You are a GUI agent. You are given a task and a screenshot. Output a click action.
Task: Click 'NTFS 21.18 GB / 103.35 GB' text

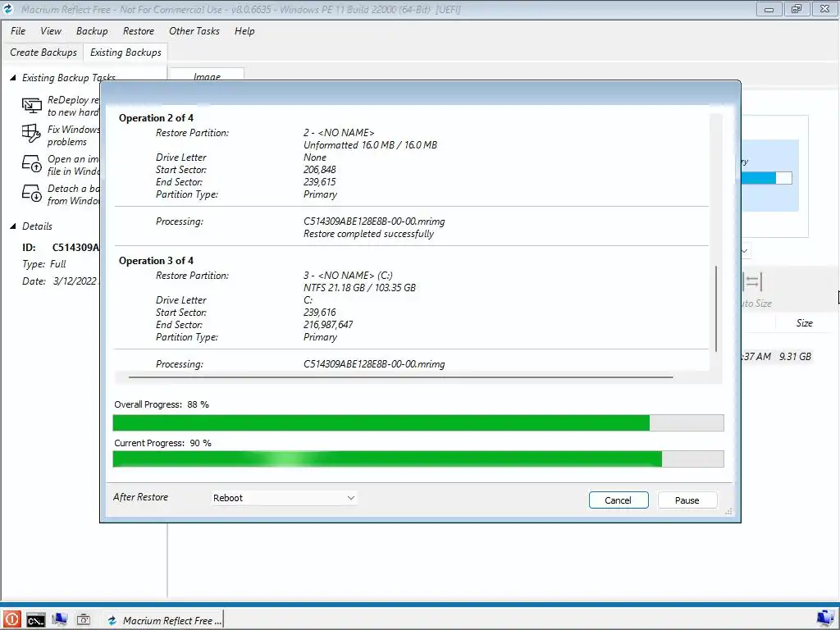[359, 288]
